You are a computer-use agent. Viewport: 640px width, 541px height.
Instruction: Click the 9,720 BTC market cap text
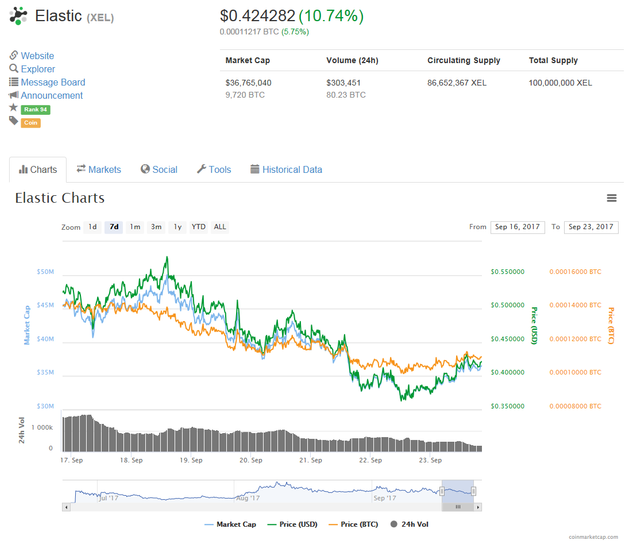pyautogui.click(x=245, y=95)
